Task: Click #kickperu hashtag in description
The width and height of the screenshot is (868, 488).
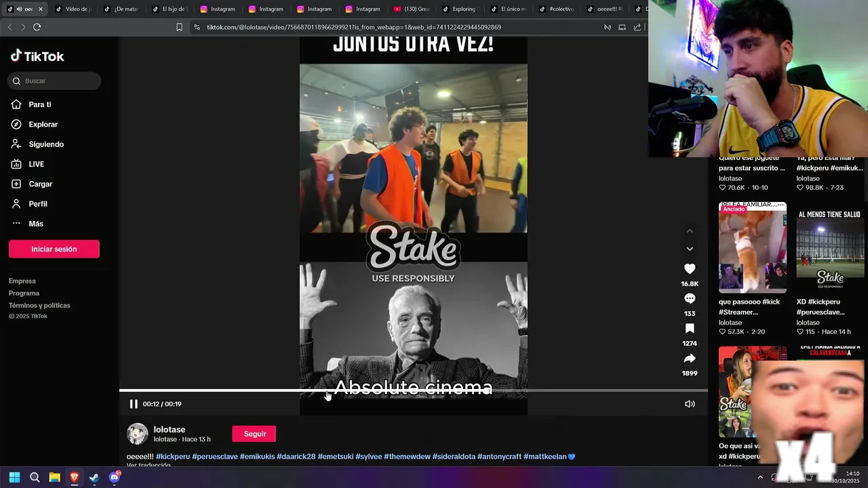Action: pyautogui.click(x=173, y=457)
